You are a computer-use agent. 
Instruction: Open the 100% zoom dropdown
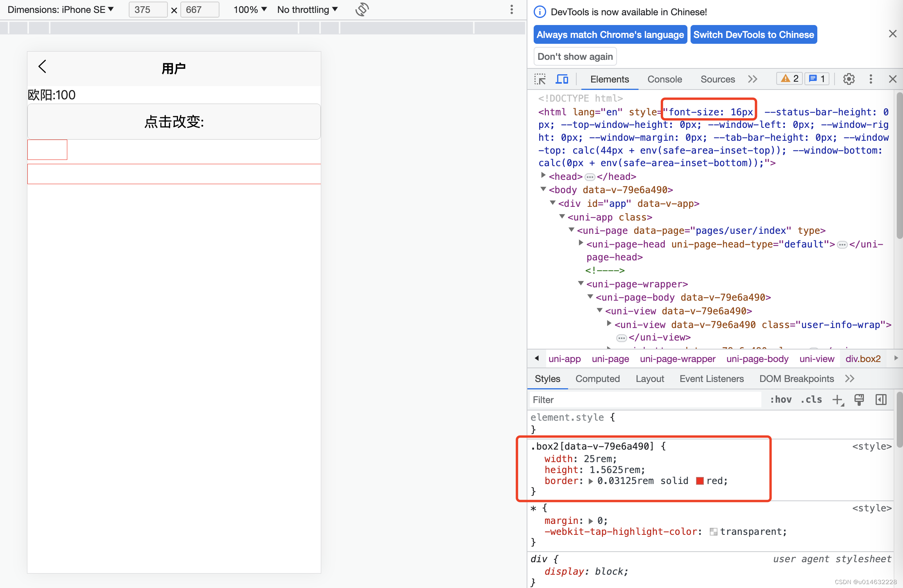(250, 10)
